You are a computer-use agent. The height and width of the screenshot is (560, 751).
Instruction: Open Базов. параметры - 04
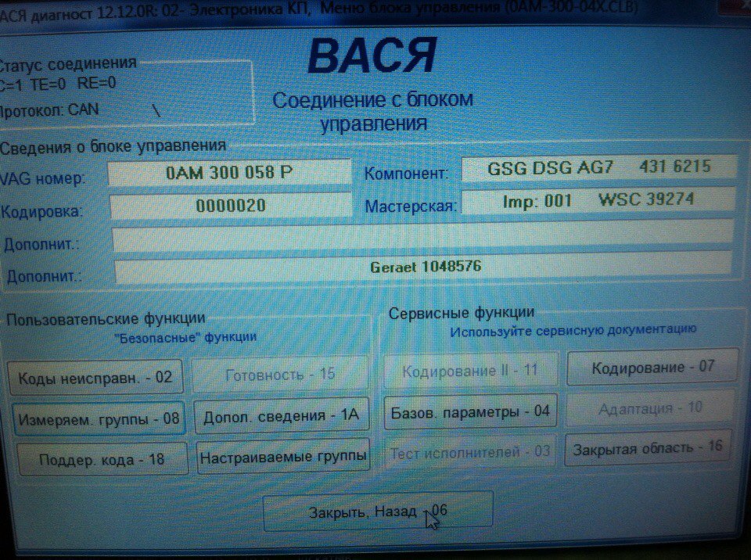click(x=470, y=411)
